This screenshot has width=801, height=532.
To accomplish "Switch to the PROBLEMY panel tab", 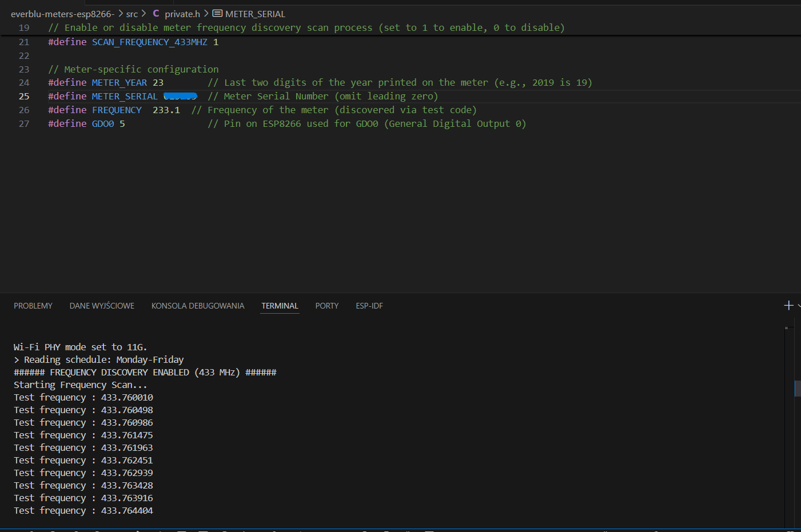I will (33, 306).
